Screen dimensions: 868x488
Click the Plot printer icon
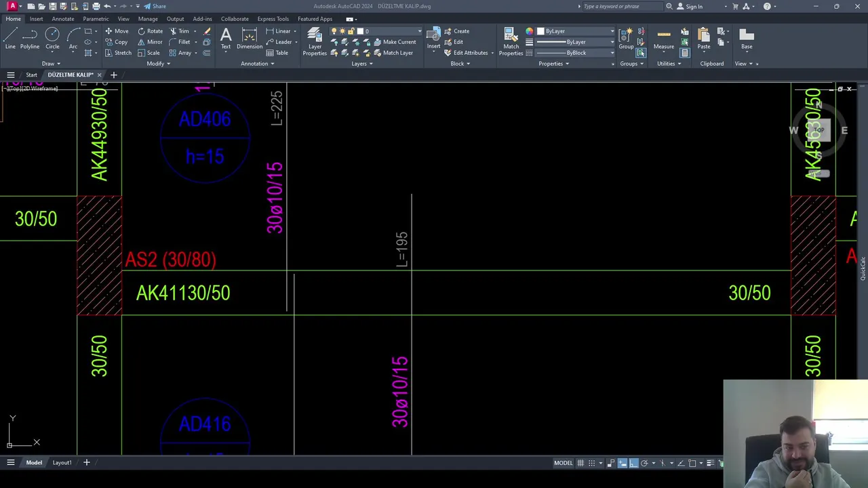(96, 6)
